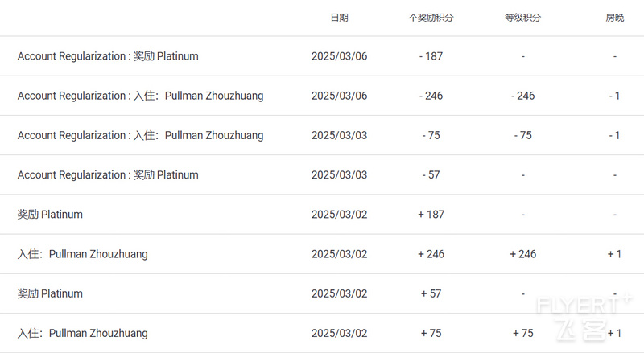
Task: Click the +246 status points value
Action: pyautogui.click(x=522, y=254)
